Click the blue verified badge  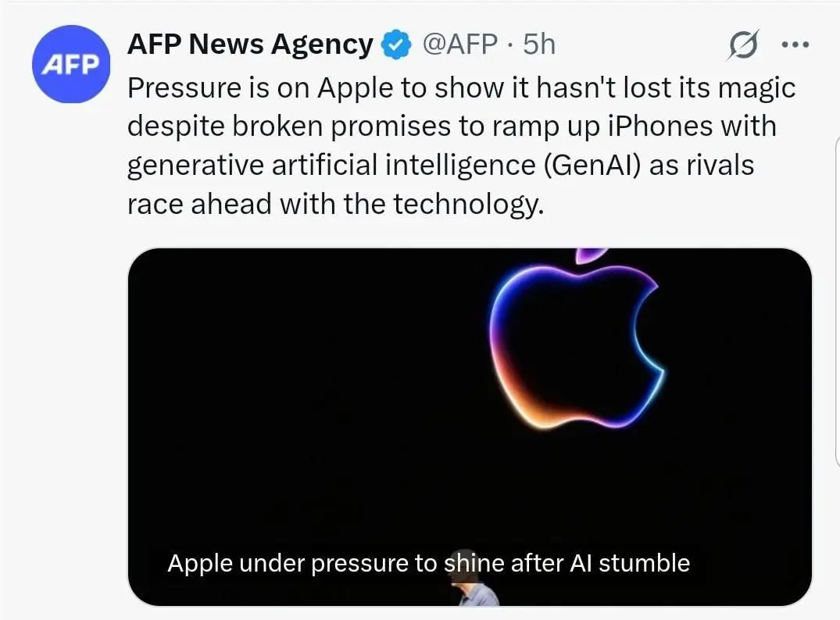click(396, 46)
